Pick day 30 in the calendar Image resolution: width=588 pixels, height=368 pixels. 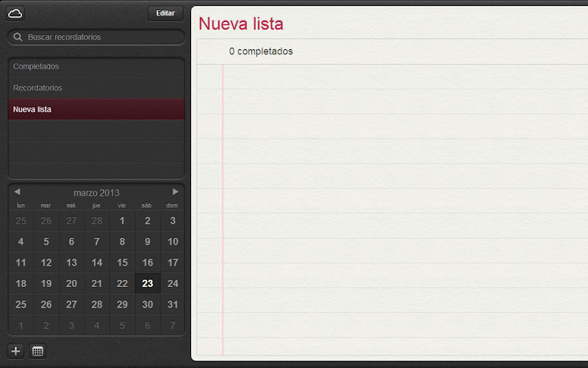[148, 305]
